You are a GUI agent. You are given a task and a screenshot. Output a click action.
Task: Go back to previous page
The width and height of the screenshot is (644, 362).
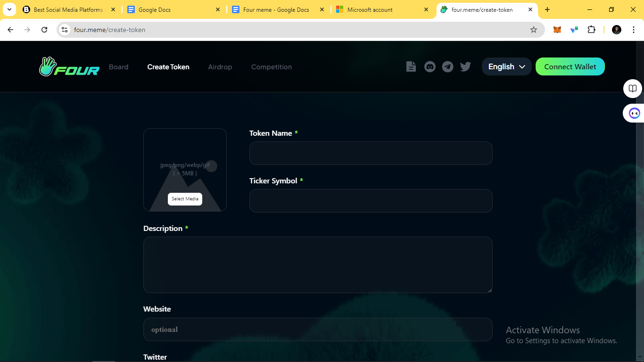coord(10,30)
